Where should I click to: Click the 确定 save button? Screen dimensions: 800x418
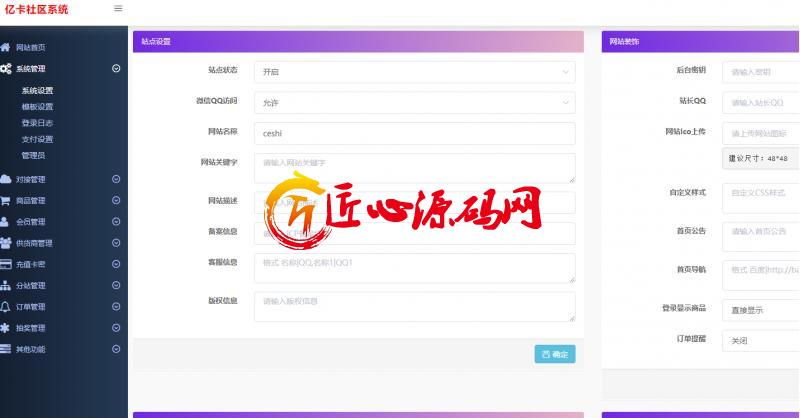555,354
